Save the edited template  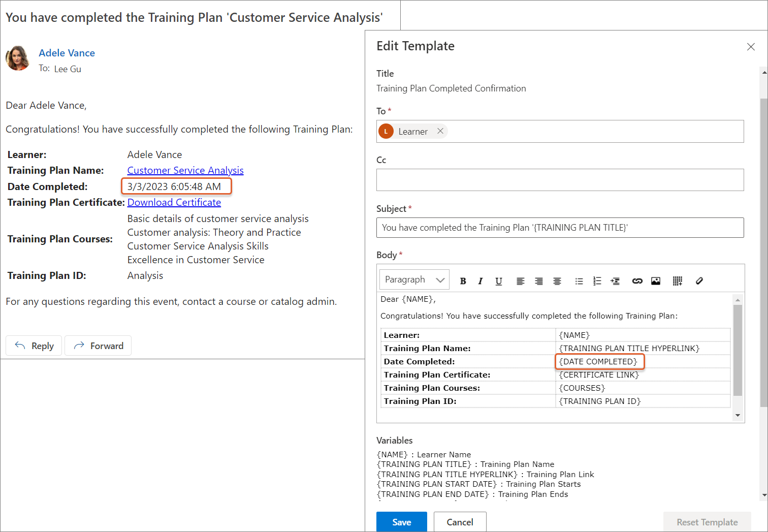(401, 522)
